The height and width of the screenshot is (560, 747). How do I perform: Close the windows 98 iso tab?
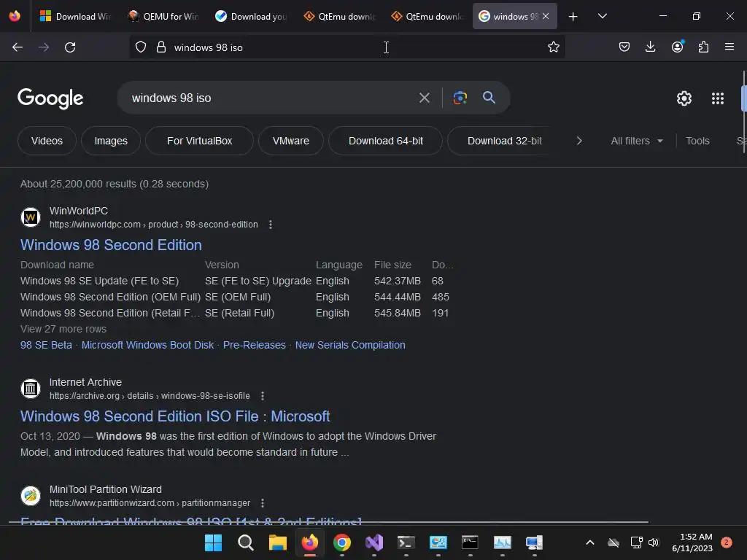[x=546, y=16]
